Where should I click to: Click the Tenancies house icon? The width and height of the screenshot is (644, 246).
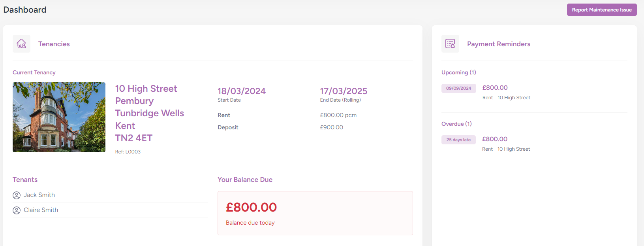click(x=21, y=44)
